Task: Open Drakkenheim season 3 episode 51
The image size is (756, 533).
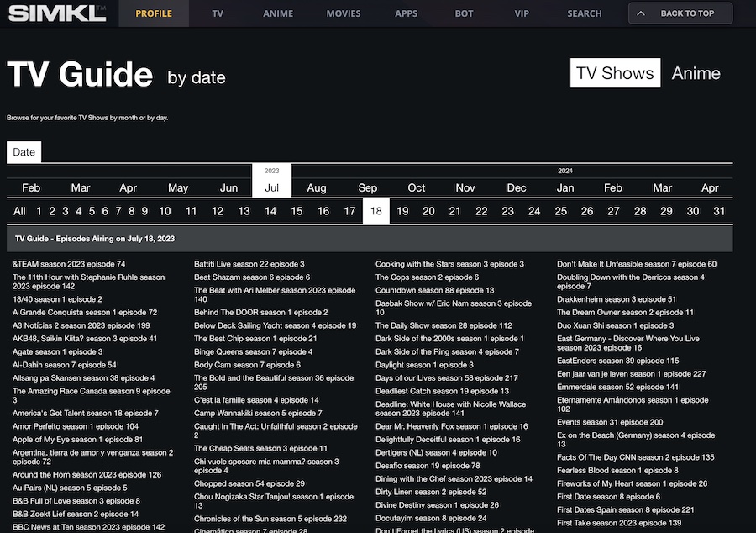Action: click(x=617, y=299)
